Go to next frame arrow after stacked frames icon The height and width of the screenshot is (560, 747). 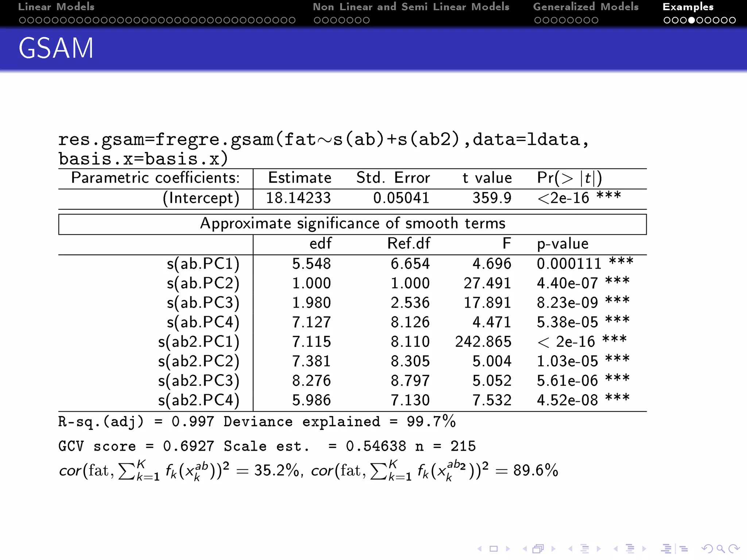click(553, 549)
